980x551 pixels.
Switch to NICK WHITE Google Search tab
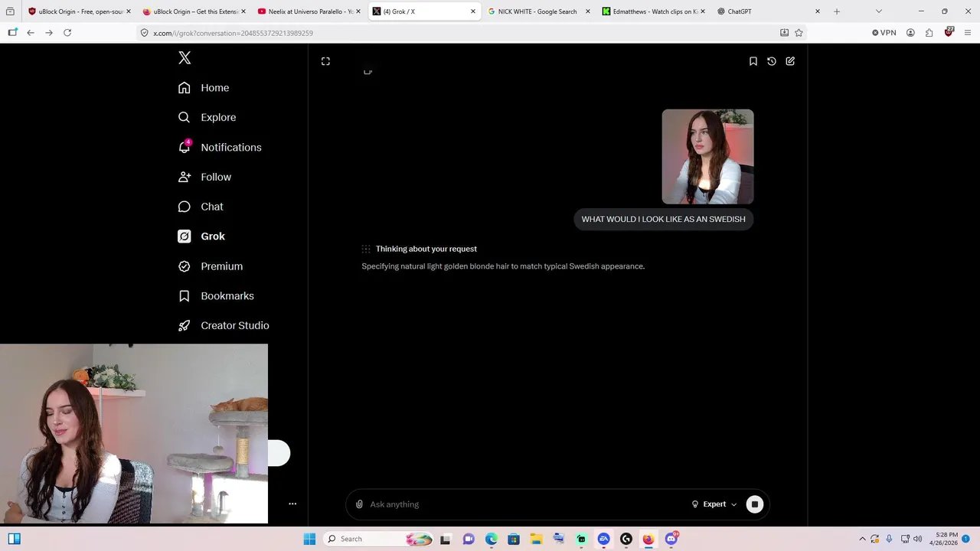(539, 11)
